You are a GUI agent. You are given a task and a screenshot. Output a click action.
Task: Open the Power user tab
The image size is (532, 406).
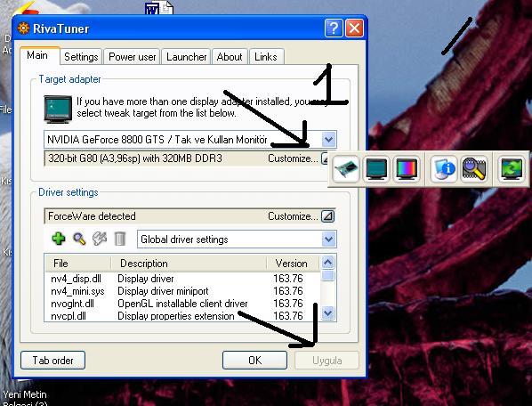[x=133, y=57]
